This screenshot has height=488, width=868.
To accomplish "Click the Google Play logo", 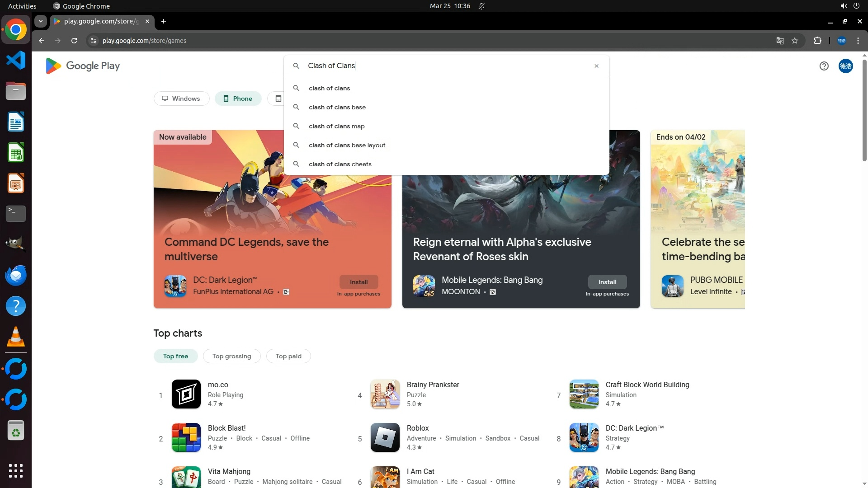I will coord(83,66).
